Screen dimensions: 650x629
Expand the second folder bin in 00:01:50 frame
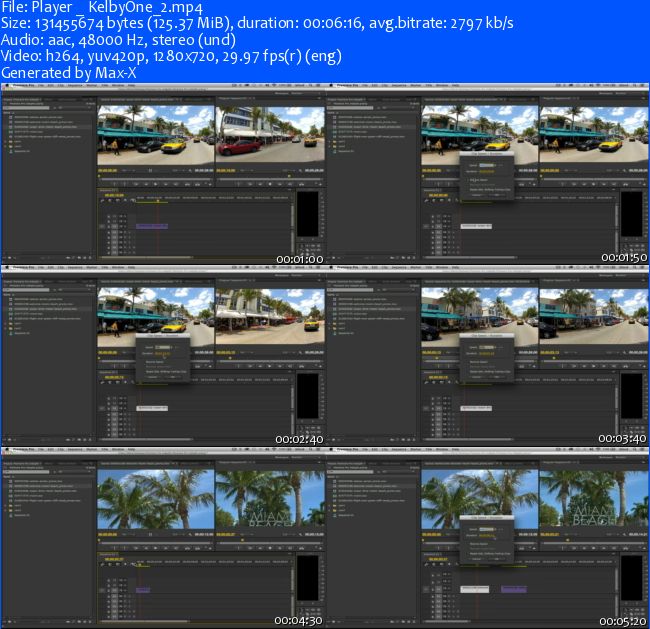coord(328,145)
